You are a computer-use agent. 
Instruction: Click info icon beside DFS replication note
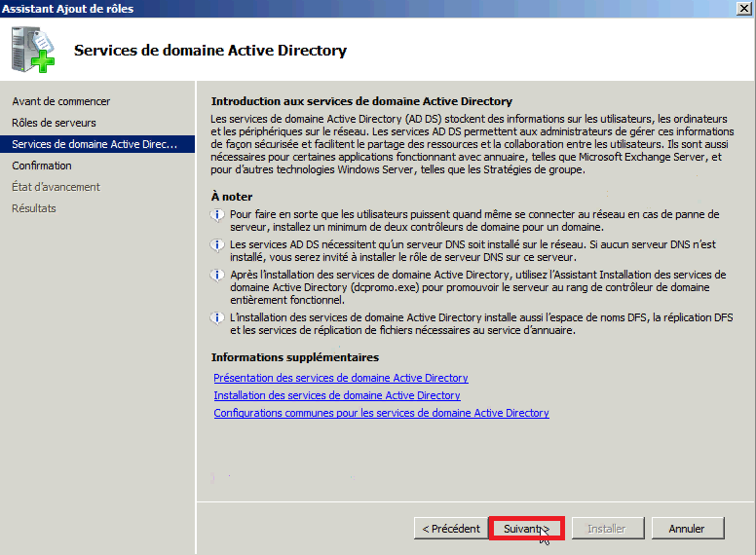pyautogui.click(x=217, y=318)
